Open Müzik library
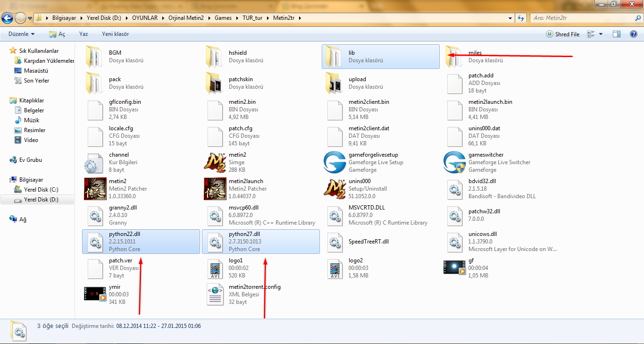 point(31,120)
